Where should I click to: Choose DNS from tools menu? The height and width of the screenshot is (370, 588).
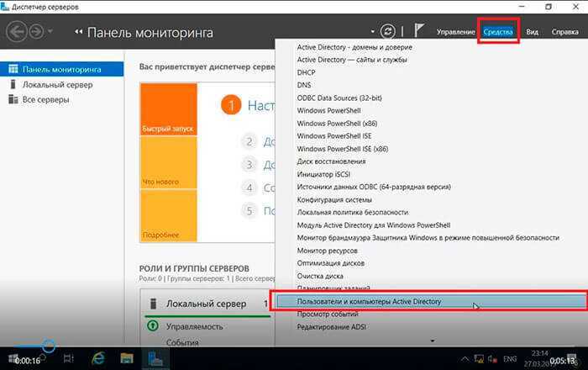[304, 85]
